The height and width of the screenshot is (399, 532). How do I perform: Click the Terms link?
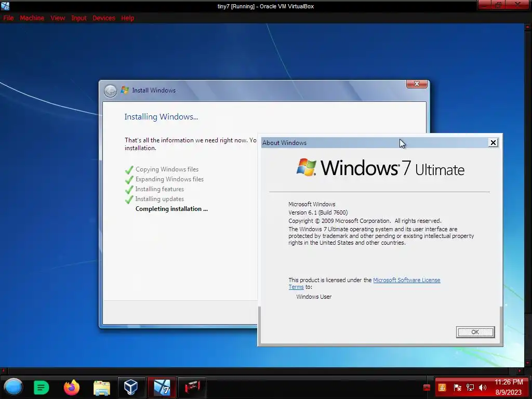(296, 287)
